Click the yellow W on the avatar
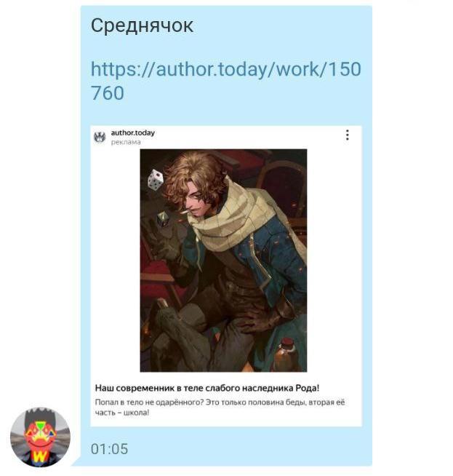 coord(40,456)
